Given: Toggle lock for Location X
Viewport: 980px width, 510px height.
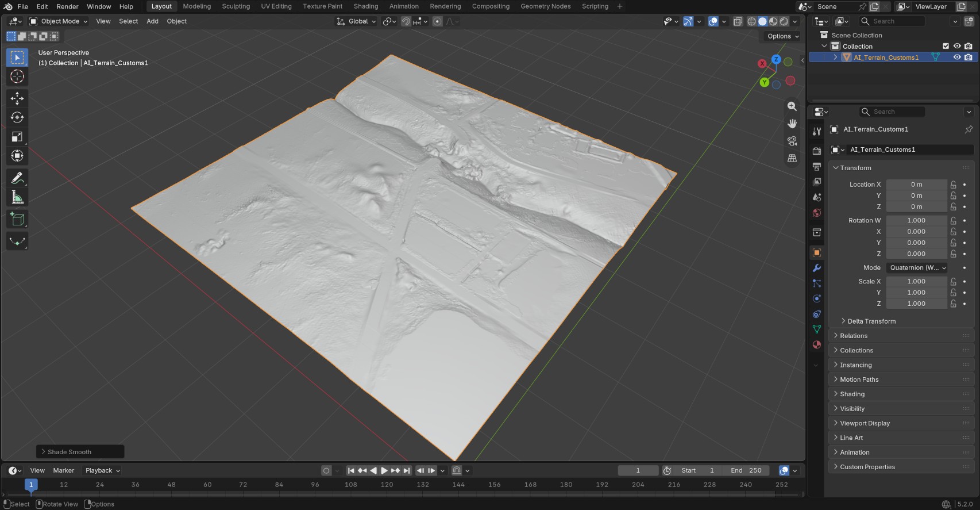Looking at the screenshot, I should coord(954,185).
